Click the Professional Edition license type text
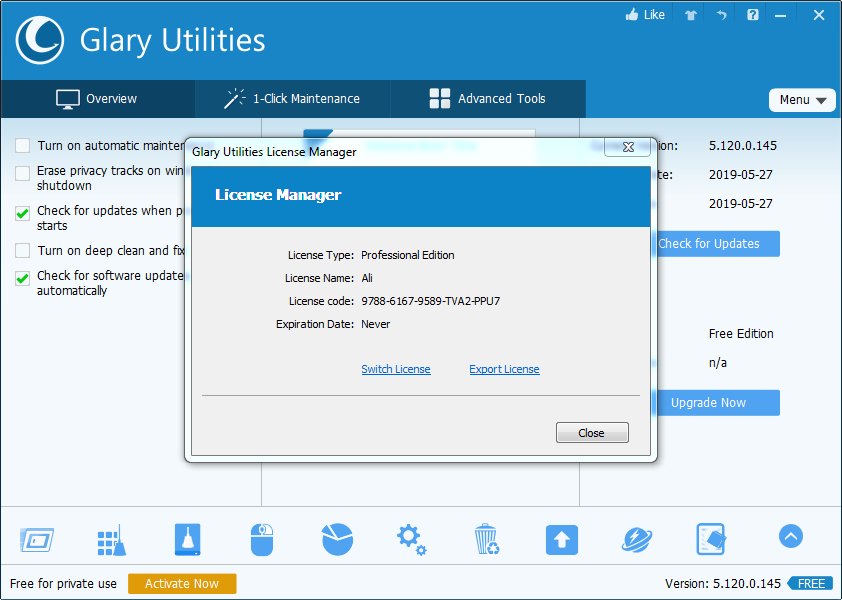The image size is (842, 600). [408, 255]
